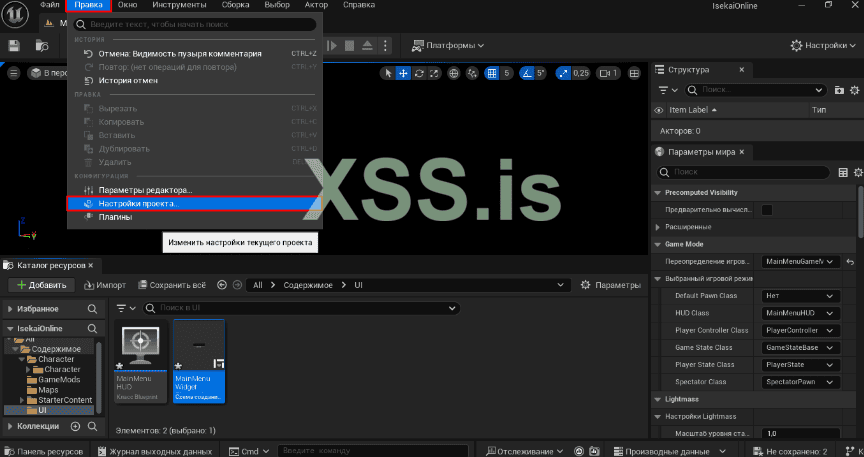Viewport: 864px width, 457px height.
Task: Open the surface snapping options icon
Action: click(x=472, y=73)
